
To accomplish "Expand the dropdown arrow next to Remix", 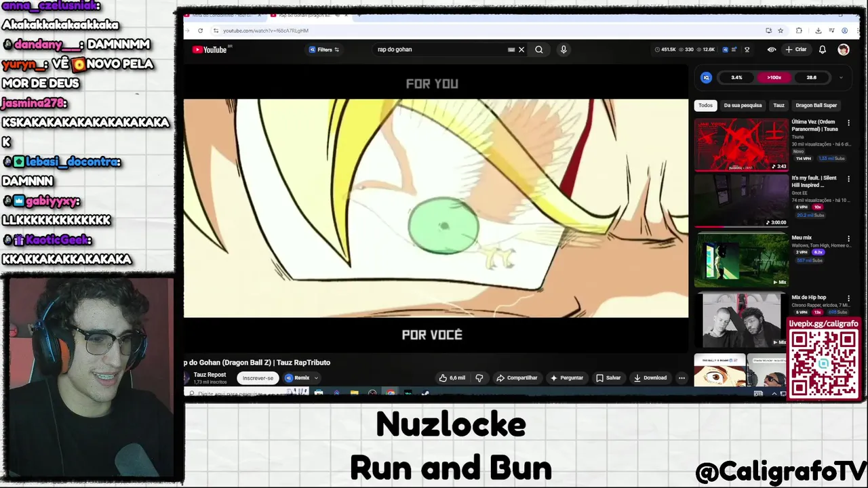I will click(316, 378).
